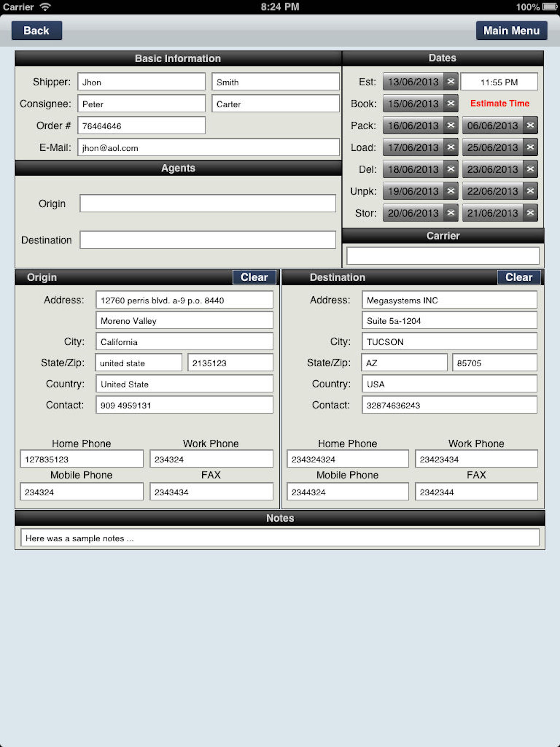Edit Notes field 'Here was a sample notes'

(280, 537)
